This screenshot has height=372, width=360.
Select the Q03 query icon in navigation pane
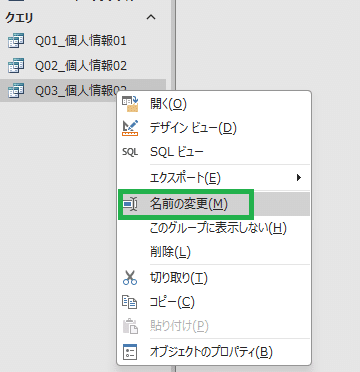click(16, 90)
